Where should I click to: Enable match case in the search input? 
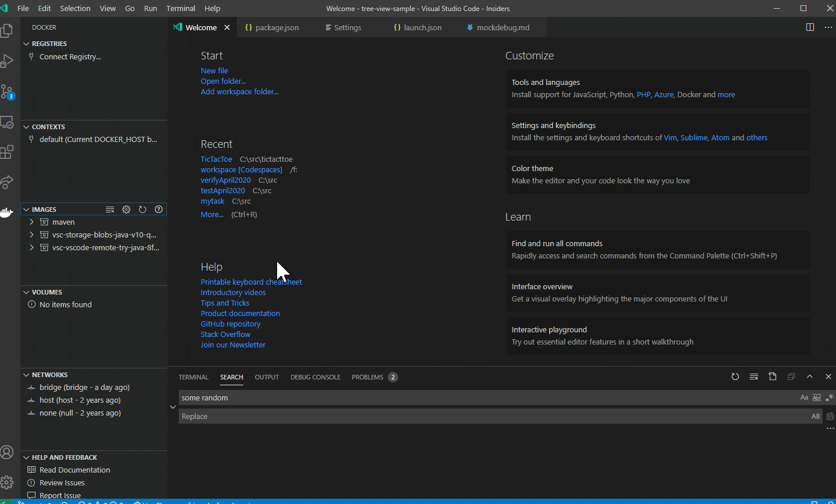(804, 397)
